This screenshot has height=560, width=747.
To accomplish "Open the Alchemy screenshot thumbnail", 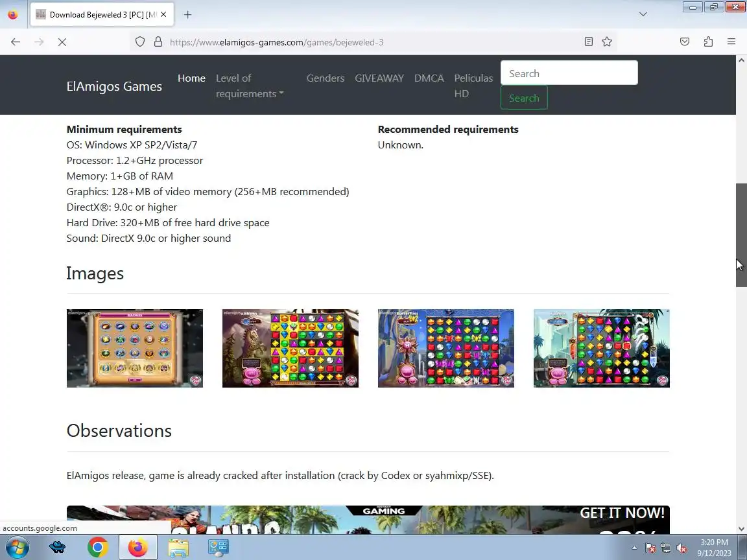I will [290, 348].
